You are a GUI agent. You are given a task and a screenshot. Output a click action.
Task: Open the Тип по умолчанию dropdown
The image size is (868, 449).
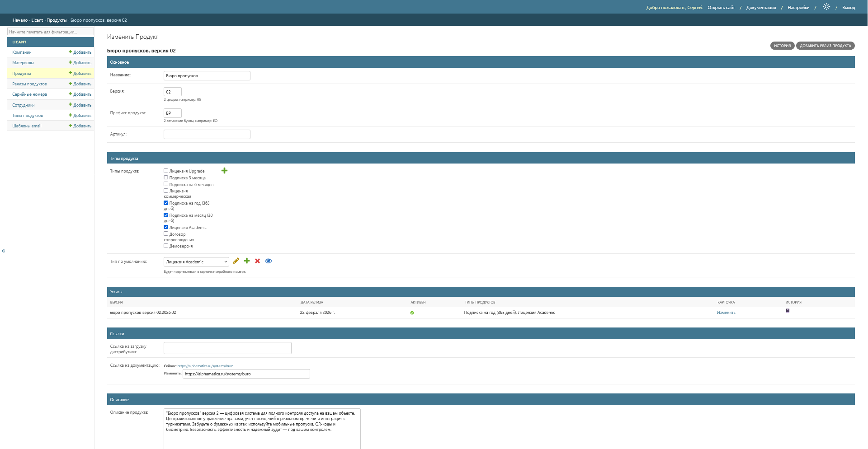click(196, 262)
